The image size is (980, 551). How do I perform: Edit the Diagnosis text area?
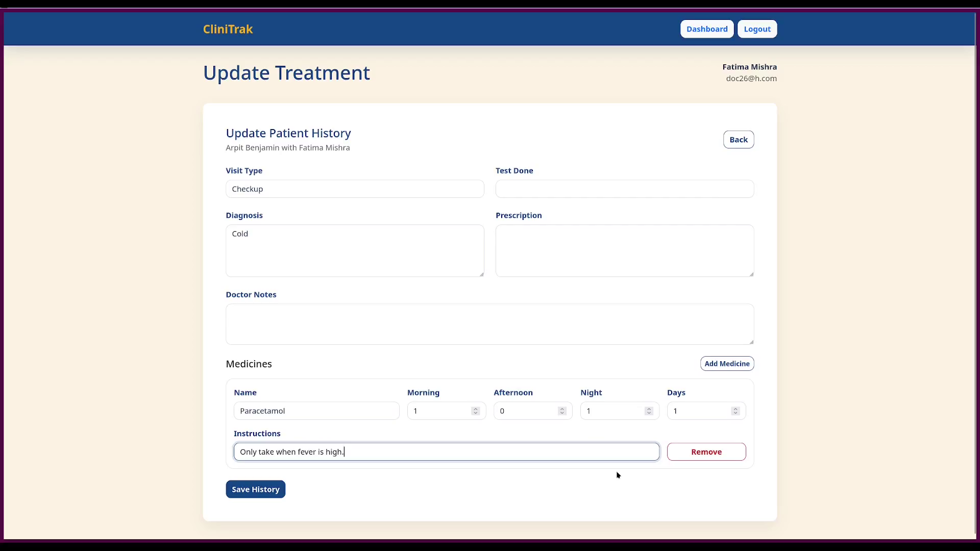tap(355, 251)
